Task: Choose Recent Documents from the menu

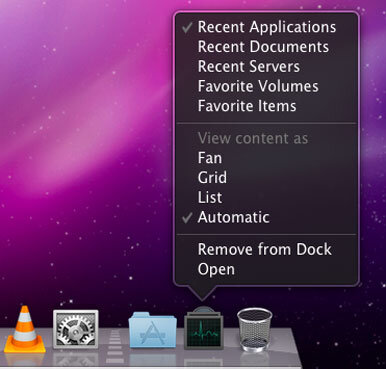Action: tap(267, 47)
